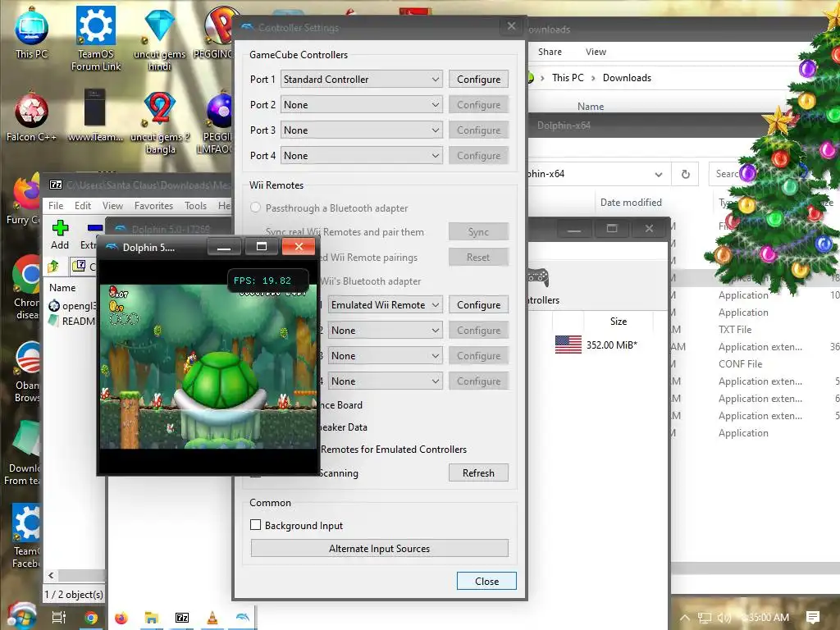Open Chrome desktop shortcut
The width and height of the screenshot is (840, 630).
[25, 286]
